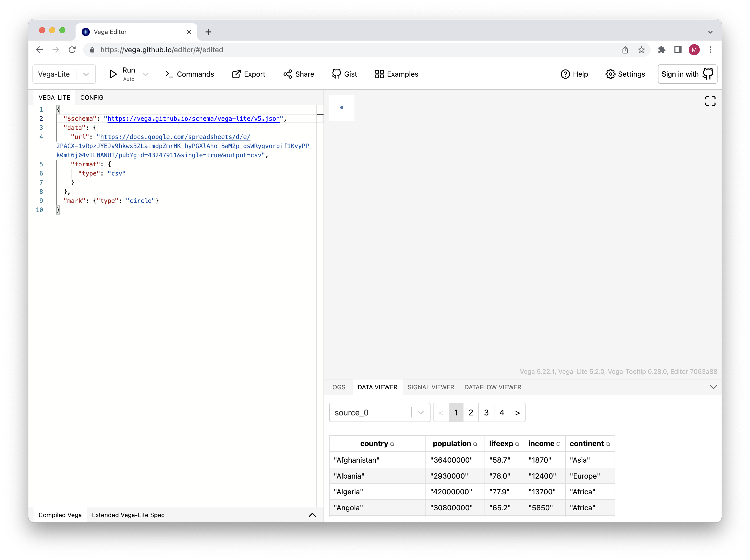The height and width of the screenshot is (560, 750).
Task: Search the country column
Action: pos(392,444)
